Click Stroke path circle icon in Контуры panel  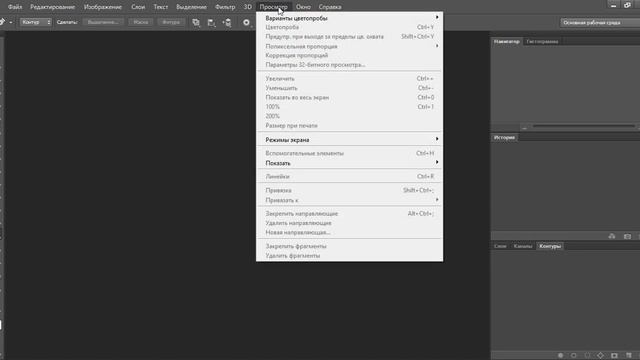(573, 356)
